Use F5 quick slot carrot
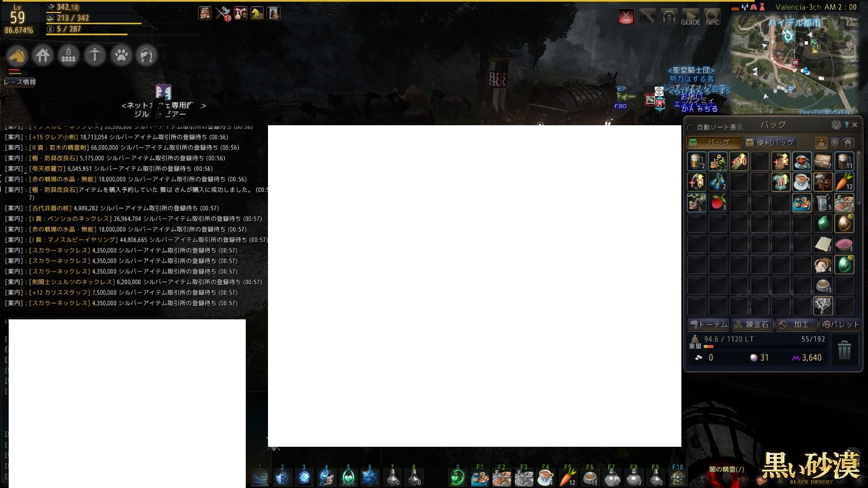868x488 pixels. click(568, 477)
